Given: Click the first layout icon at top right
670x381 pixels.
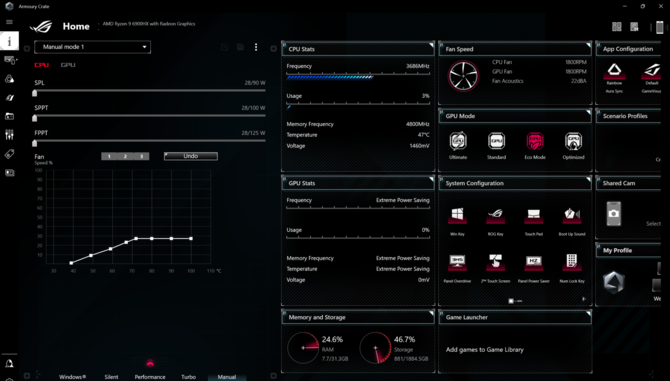Looking at the screenshot, I should click(617, 27).
